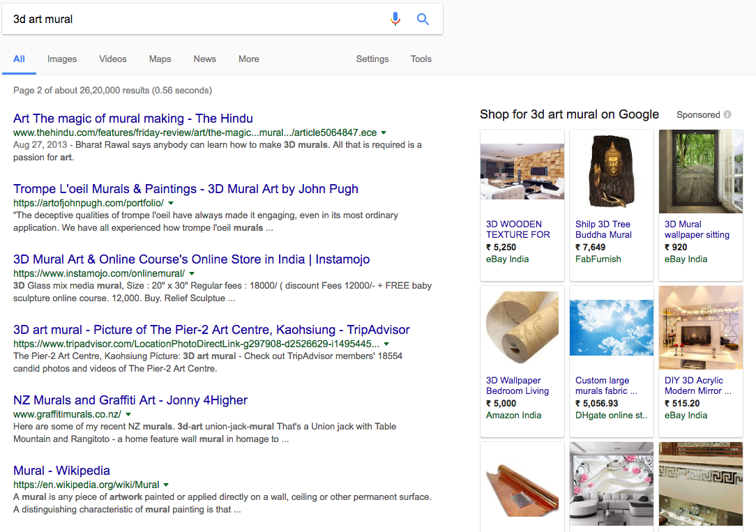Expand dropdown arrow next to thehindu.com URL
Screen dimensions: 756x532
click(384, 132)
